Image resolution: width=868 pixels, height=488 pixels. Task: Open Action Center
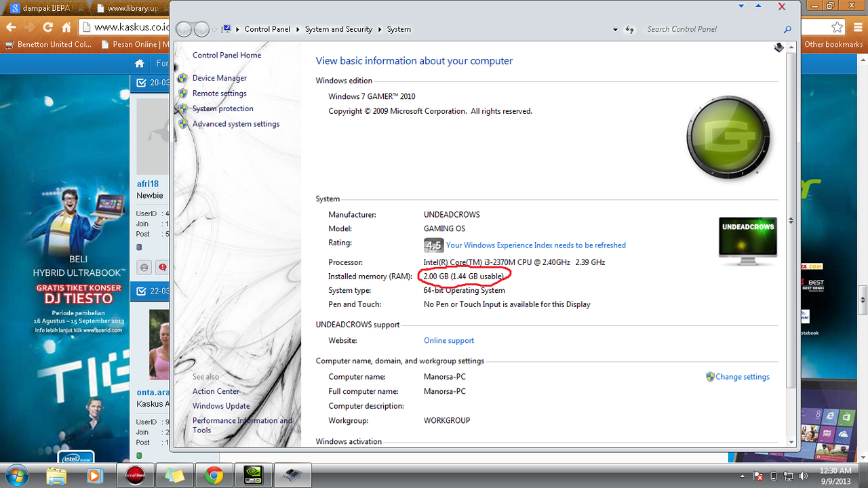[x=216, y=392]
